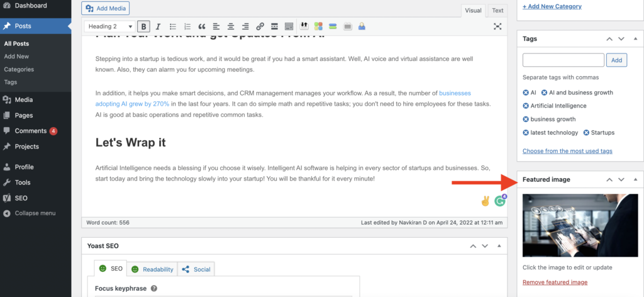Toggle bold formatting in editor toolbar
Image resolution: width=644 pixels, height=297 pixels.
(x=144, y=26)
